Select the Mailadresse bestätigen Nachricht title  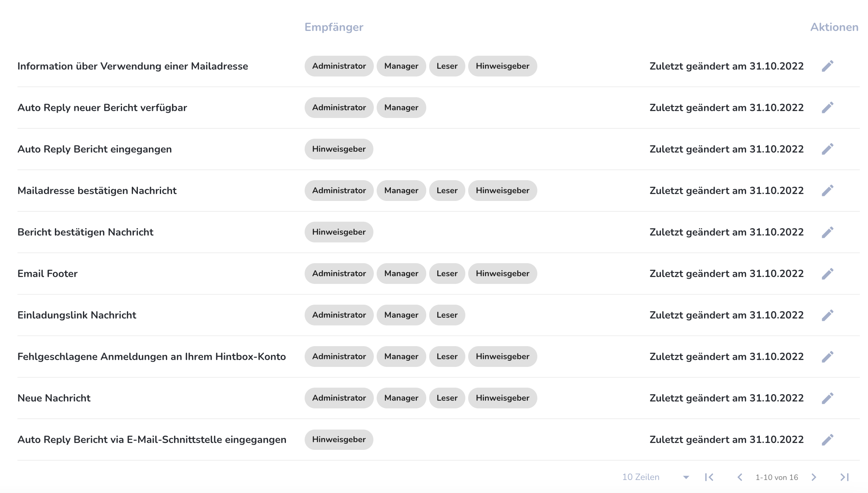pyautogui.click(x=97, y=190)
